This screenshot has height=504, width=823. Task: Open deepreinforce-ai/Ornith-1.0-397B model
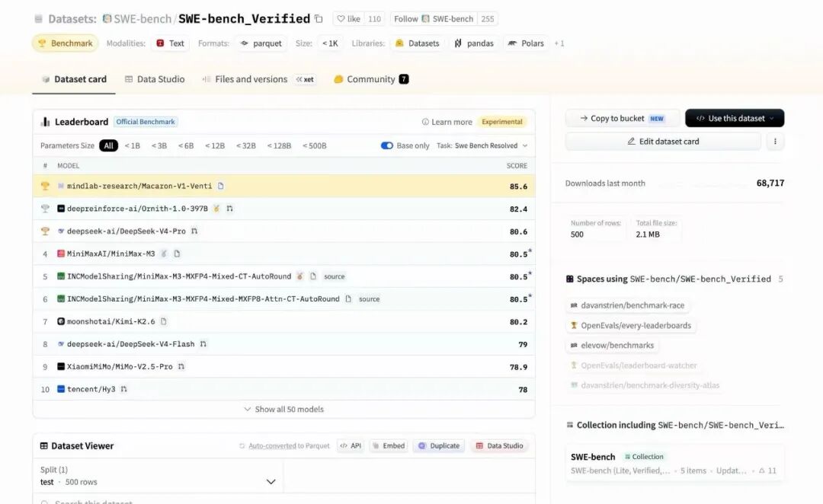coord(137,209)
